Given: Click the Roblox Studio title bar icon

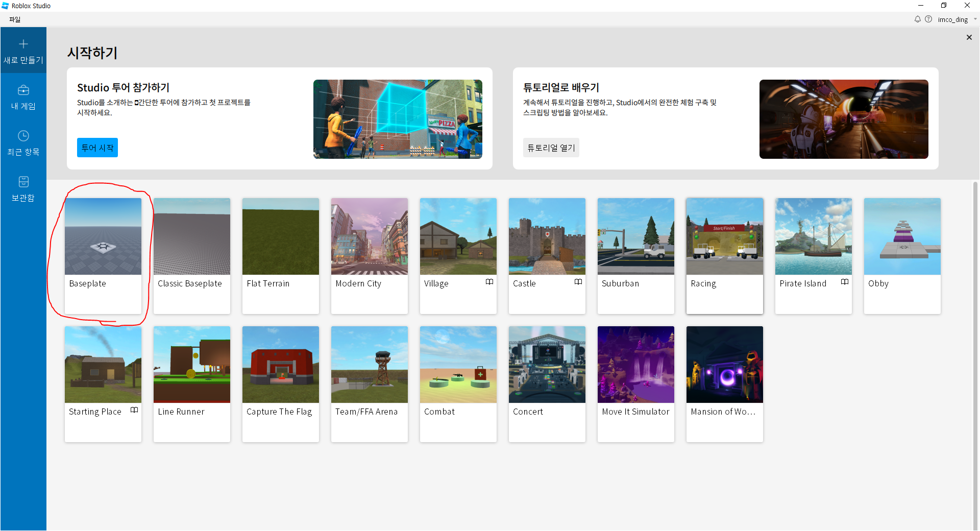Looking at the screenshot, I should 5,6.
